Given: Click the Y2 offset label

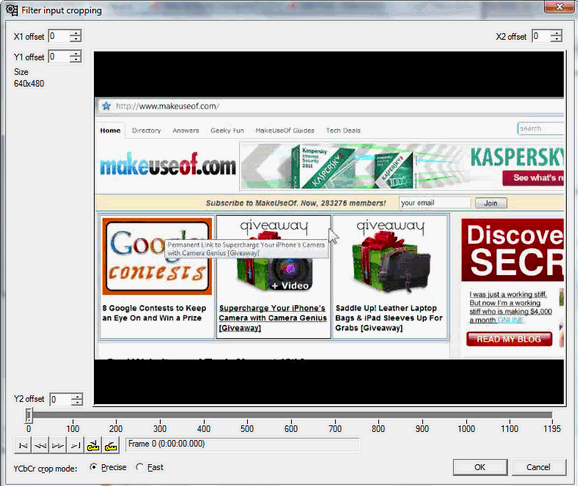Looking at the screenshot, I should click(x=29, y=399).
